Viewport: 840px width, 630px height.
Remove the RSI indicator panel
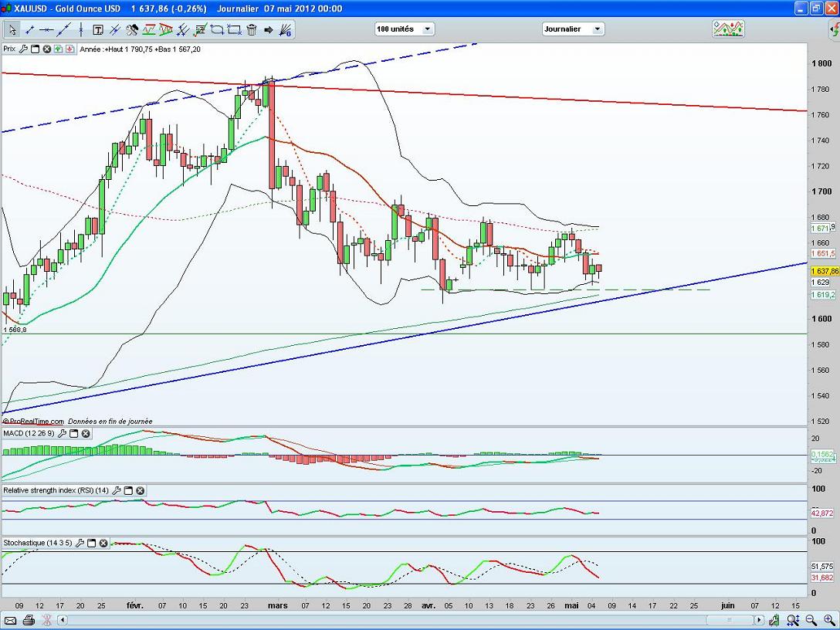pos(140,490)
